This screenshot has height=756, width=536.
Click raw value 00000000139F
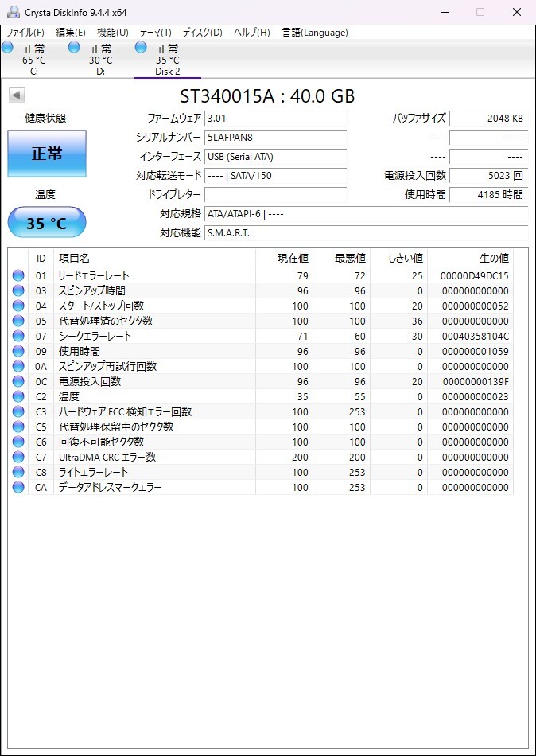pos(476,381)
